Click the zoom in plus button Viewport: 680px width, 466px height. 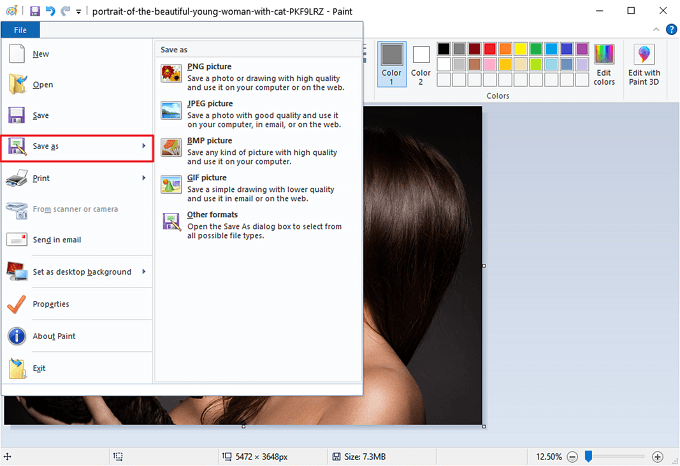click(657, 456)
